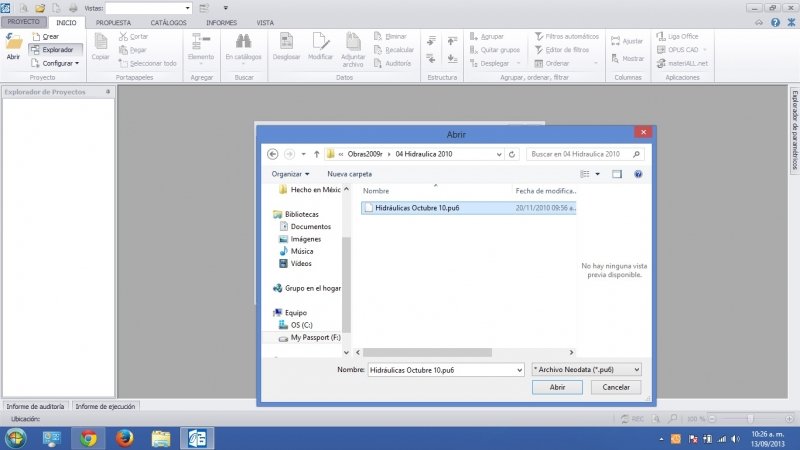Open the Organizar dropdown menu
This screenshot has width=800, height=450.
tap(290, 174)
